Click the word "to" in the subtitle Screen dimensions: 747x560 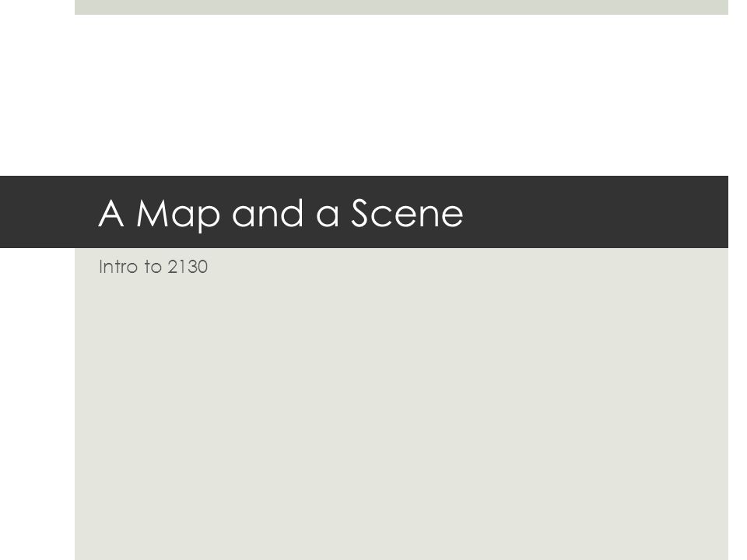click(153, 267)
